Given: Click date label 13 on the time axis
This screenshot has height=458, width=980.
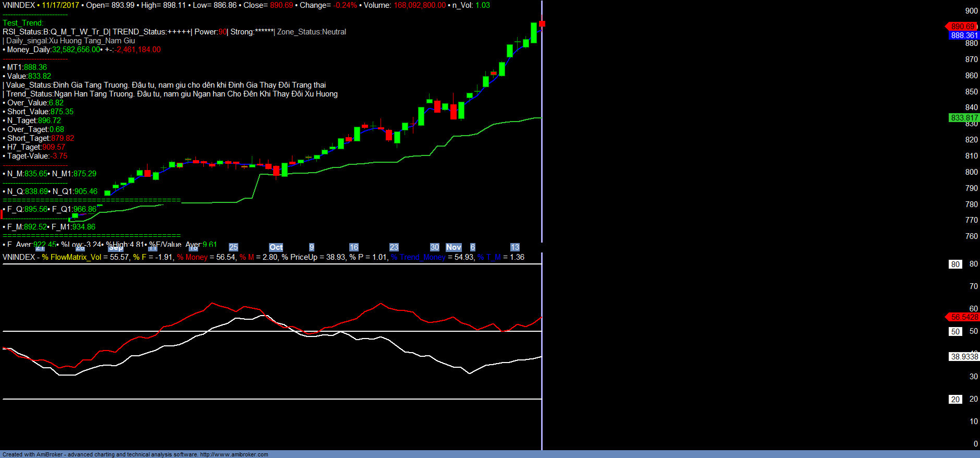Looking at the screenshot, I should [515, 247].
